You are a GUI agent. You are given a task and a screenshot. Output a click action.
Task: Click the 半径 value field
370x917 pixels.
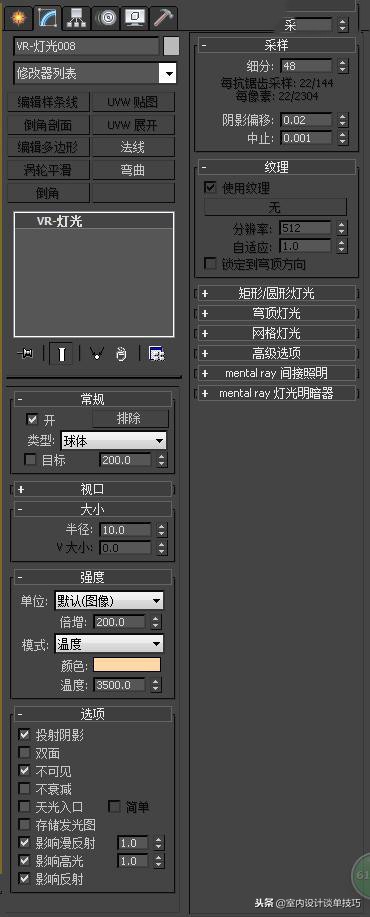click(x=125, y=530)
